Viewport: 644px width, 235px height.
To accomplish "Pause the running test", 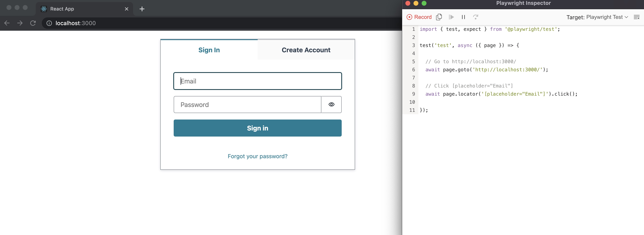I will (463, 17).
